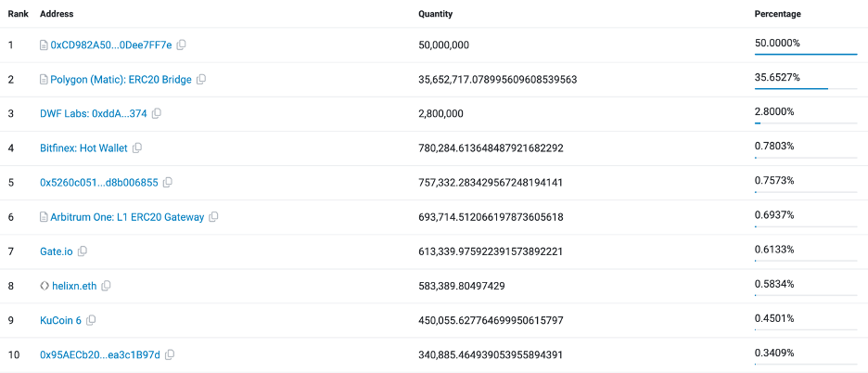Copy the 0x95AECb20...ea3c1B97d address
868x373 pixels.
170,354
